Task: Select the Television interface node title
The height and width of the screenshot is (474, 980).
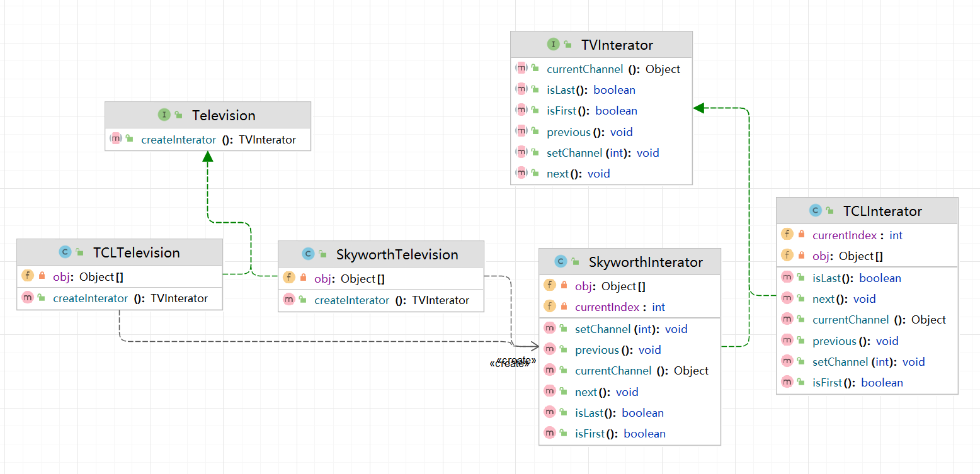Action: click(224, 115)
